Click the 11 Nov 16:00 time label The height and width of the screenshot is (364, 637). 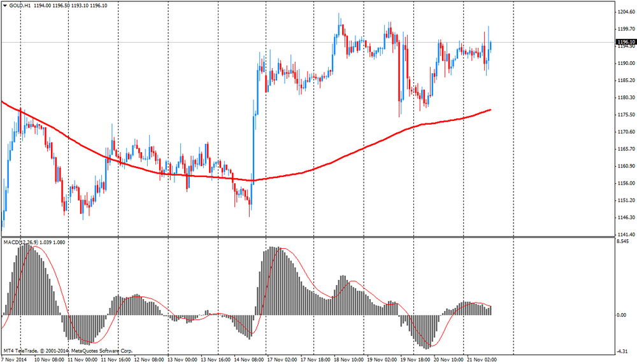[116, 360]
